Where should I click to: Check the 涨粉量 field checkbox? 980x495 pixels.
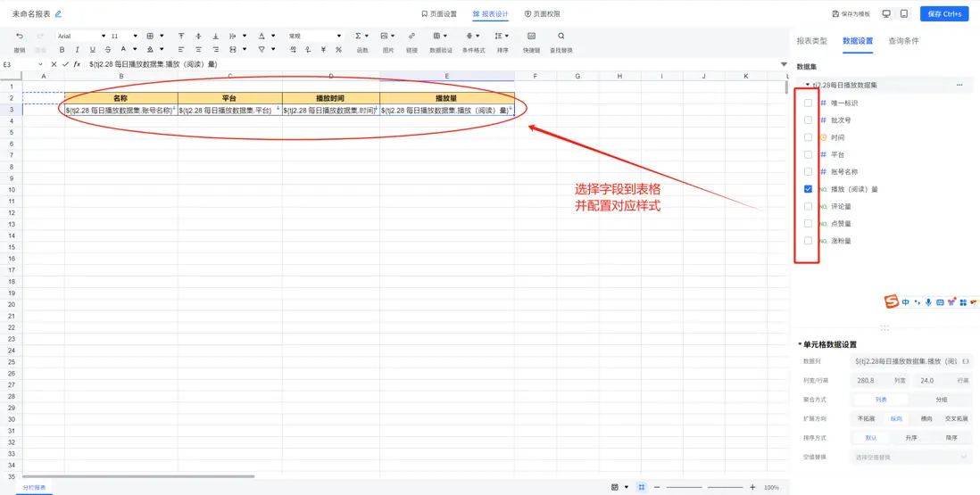808,240
